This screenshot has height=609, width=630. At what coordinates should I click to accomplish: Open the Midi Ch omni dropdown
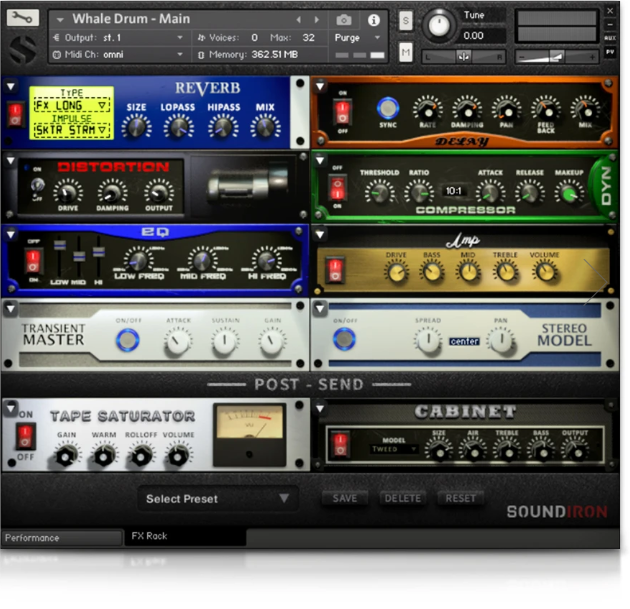(x=119, y=54)
